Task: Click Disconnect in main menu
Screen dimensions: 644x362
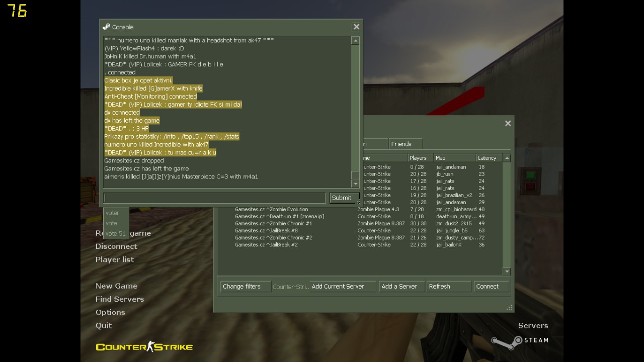Action: (116, 246)
